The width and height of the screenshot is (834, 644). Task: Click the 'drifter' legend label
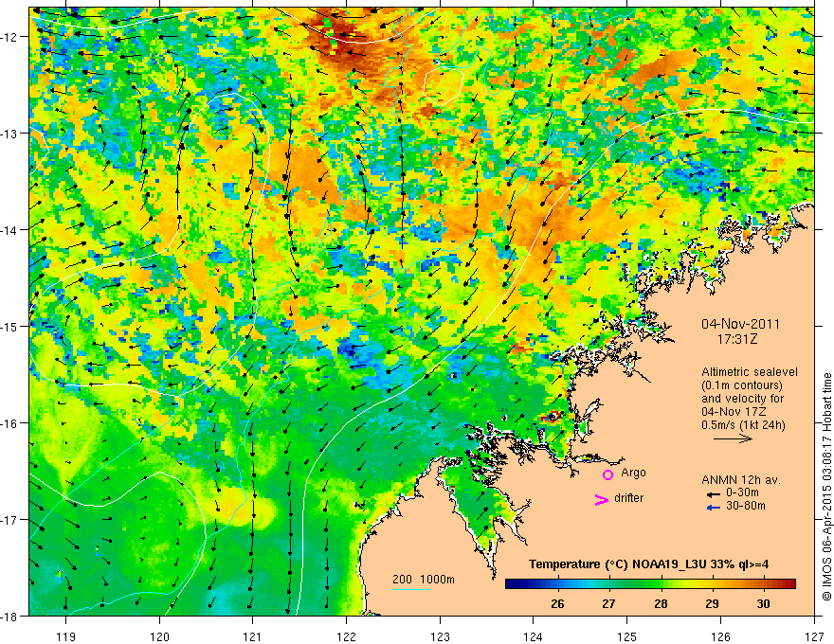click(628, 498)
